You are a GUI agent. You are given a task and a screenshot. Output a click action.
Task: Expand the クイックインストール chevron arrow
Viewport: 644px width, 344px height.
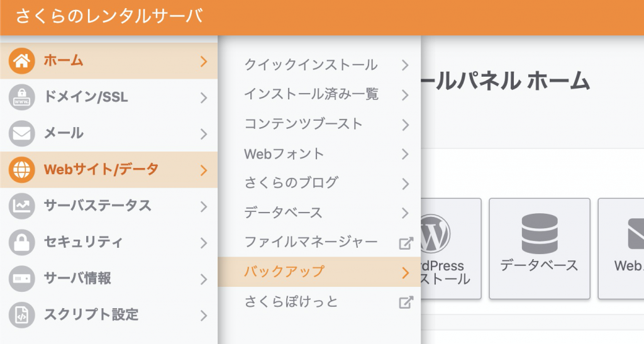(406, 65)
